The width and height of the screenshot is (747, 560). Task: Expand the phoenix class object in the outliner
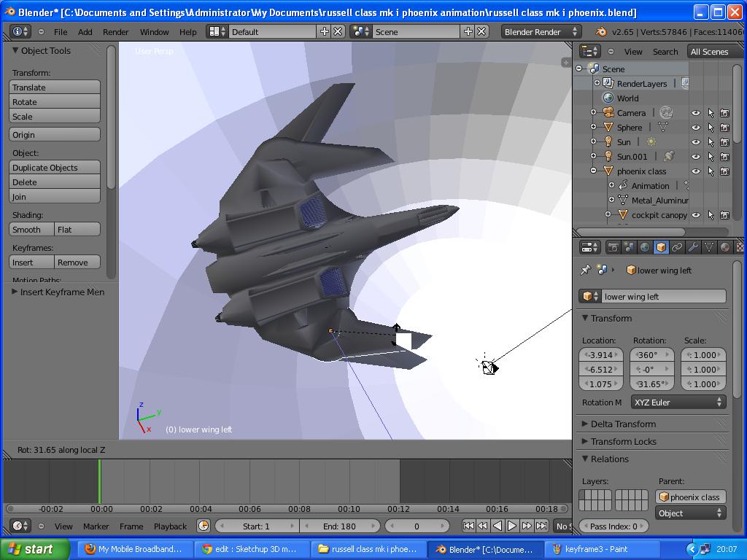[593, 170]
